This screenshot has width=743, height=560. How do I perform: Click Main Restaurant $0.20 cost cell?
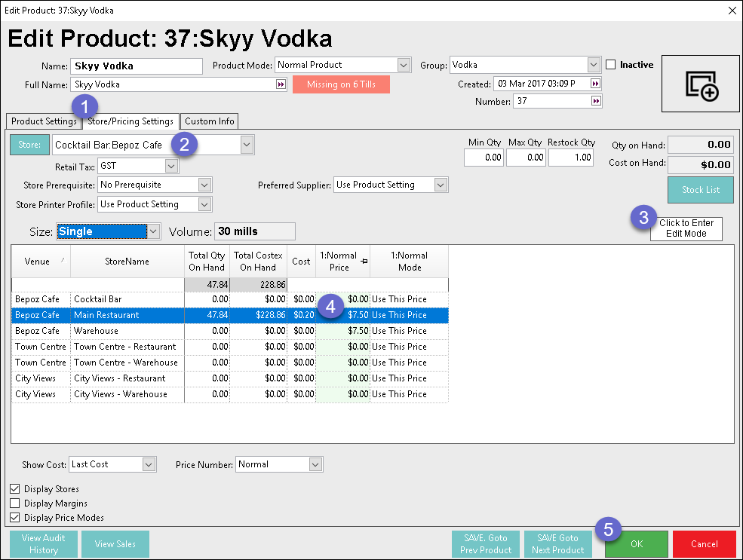[302, 315]
